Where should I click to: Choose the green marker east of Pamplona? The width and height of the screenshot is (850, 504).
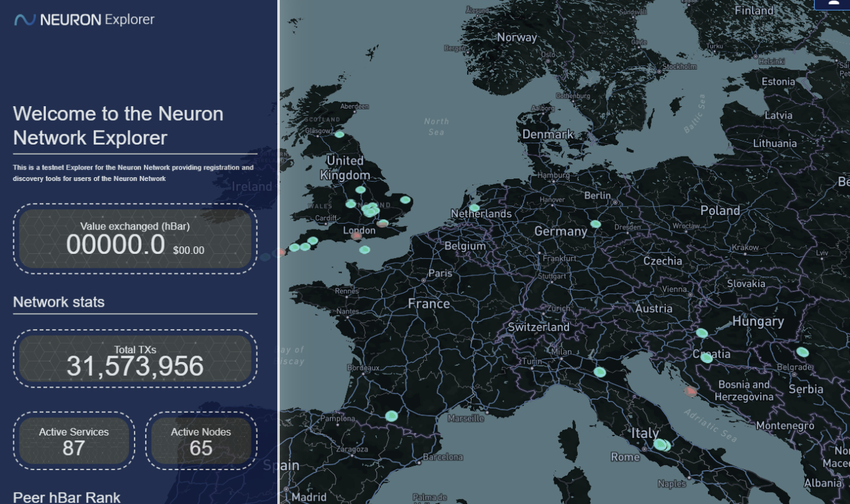(392, 415)
